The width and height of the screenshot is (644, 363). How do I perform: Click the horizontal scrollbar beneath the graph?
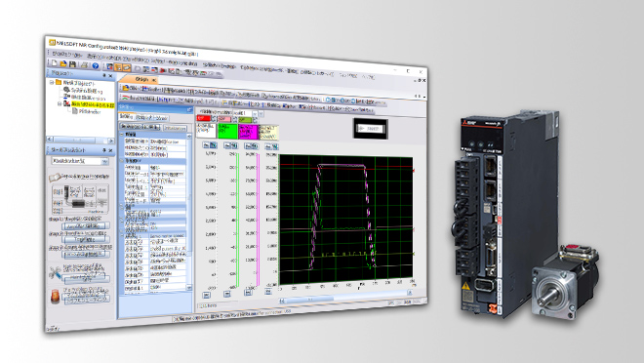coord(345,298)
